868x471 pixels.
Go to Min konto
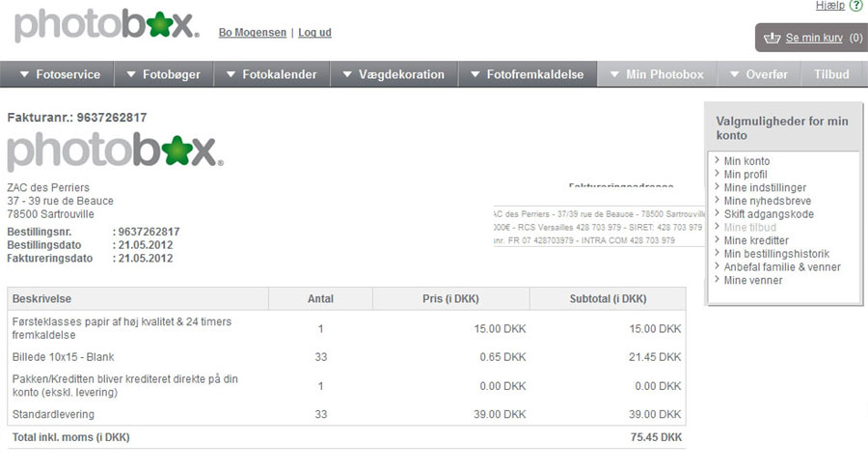pyautogui.click(x=746, y=161)
